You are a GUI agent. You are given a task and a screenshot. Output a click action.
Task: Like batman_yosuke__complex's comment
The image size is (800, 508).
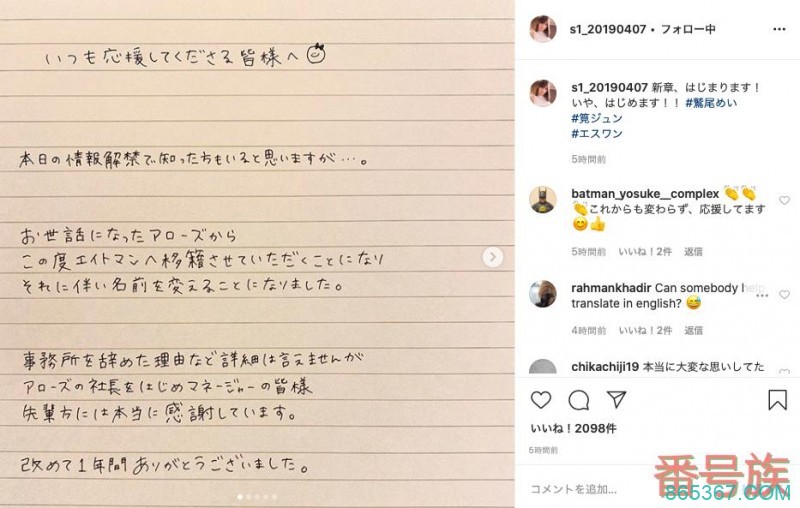tap(784, 200)
